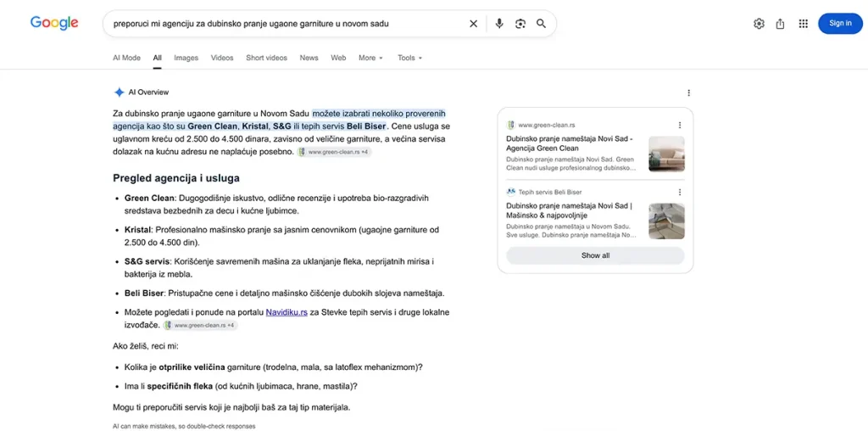
Task: Clear the search query with X icon
Action: pyautogui.click(x=473, y=24)
